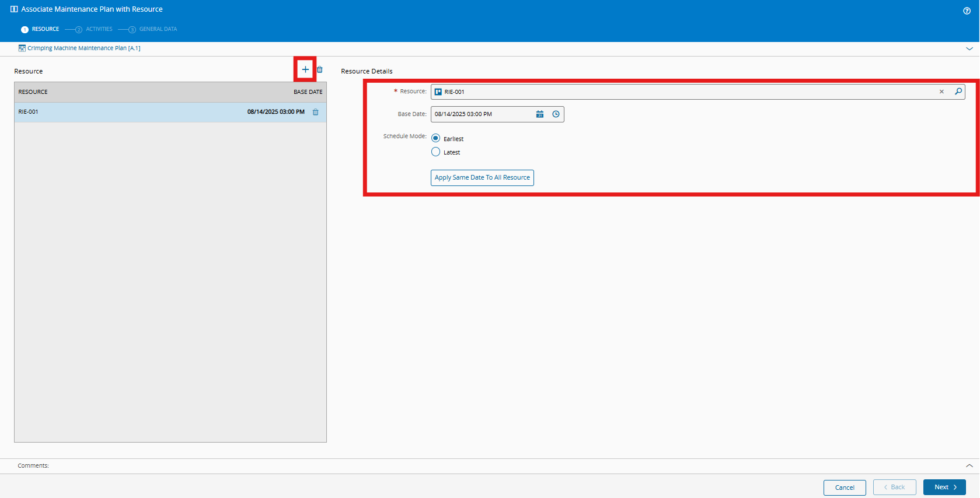The width and height of the screenshot is (980, 498).
Task: Click the add resource plus icon
Action: (x=305, y=69)
